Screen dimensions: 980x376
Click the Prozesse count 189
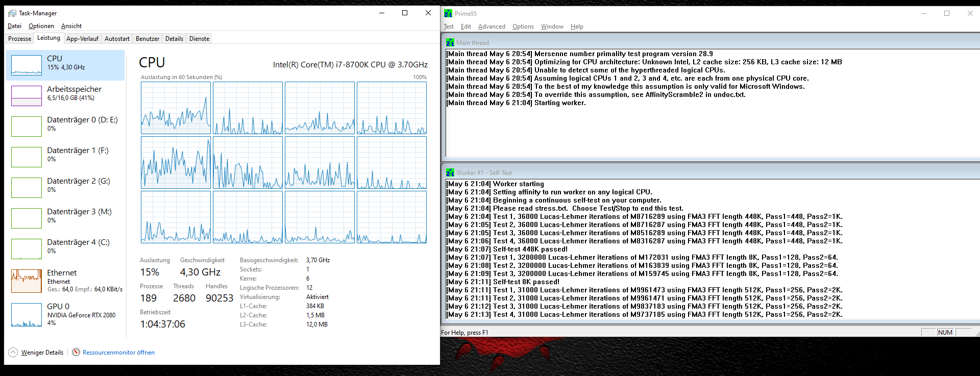149,298
